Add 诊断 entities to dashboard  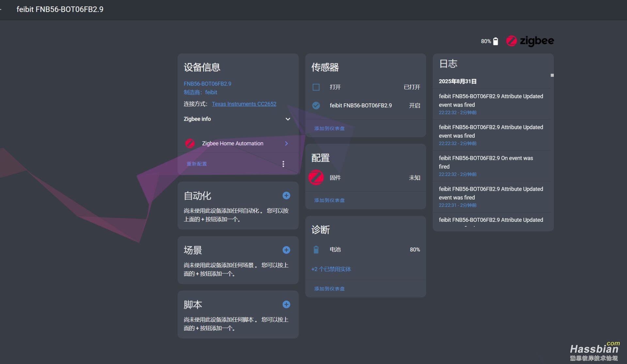click(330, 288)
